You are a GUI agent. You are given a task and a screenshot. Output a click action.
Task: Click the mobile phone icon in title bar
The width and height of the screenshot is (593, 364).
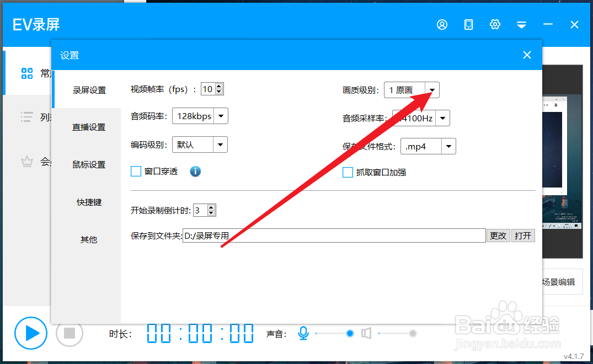tap(468, 25)
